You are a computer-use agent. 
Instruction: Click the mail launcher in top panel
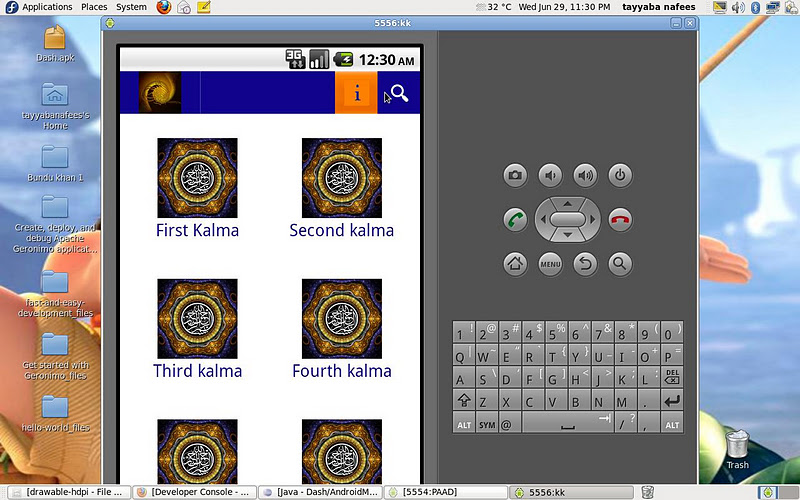point(184,7)
